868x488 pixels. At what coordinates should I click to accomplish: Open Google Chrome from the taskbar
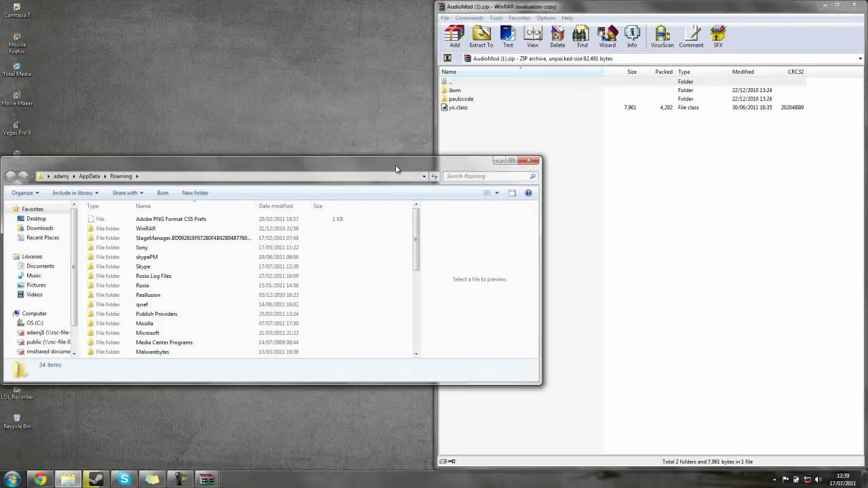[x=40, y=479]
